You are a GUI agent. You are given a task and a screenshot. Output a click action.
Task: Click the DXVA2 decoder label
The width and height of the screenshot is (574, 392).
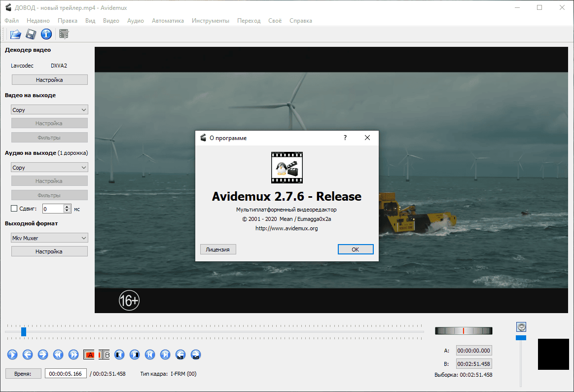tap(59, 66)
